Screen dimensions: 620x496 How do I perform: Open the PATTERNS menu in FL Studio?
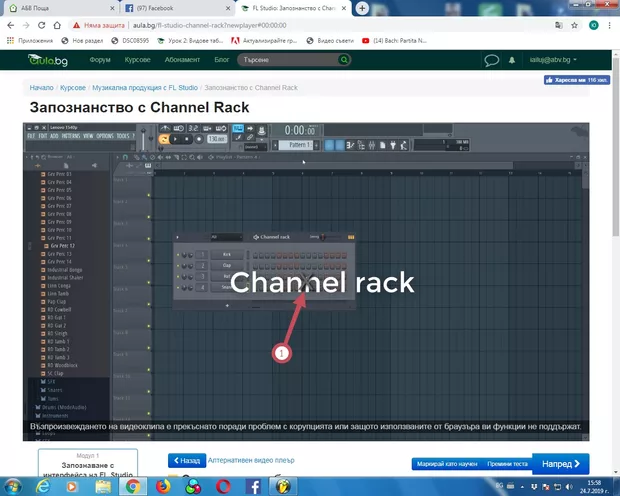(x=70, y=136)
